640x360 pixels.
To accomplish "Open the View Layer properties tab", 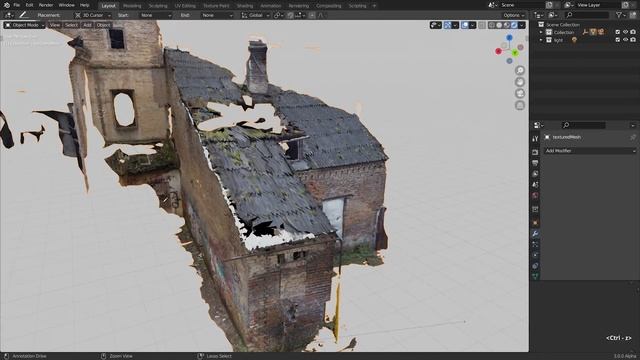I will point(535,174).
